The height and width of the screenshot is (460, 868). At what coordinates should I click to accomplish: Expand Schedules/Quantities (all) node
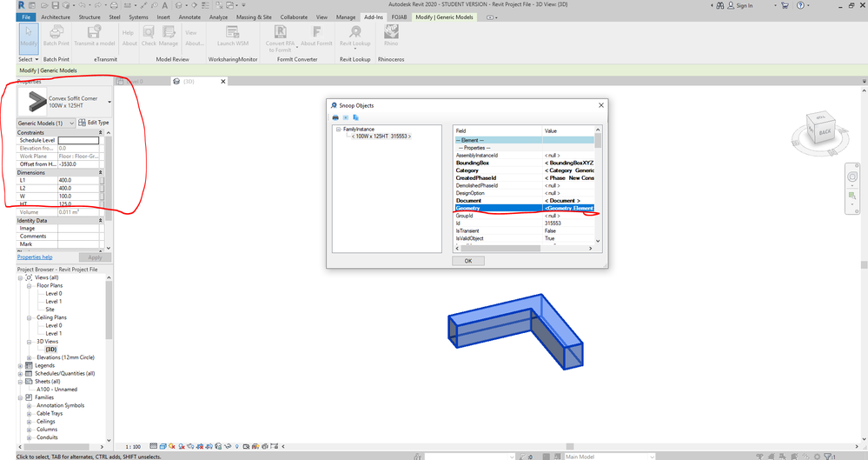[x=21, y=374]
